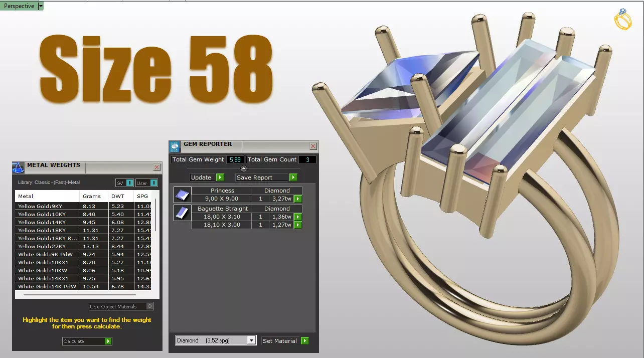Screen dimensions: 644x358
Task: Click the 13.13 grams value for 22KY
Action: pos(94,246)
